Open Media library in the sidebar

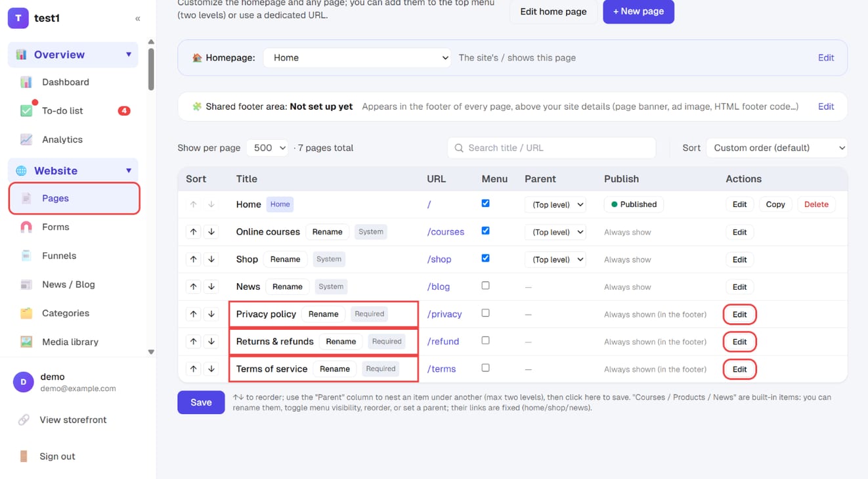click(70, 342)
